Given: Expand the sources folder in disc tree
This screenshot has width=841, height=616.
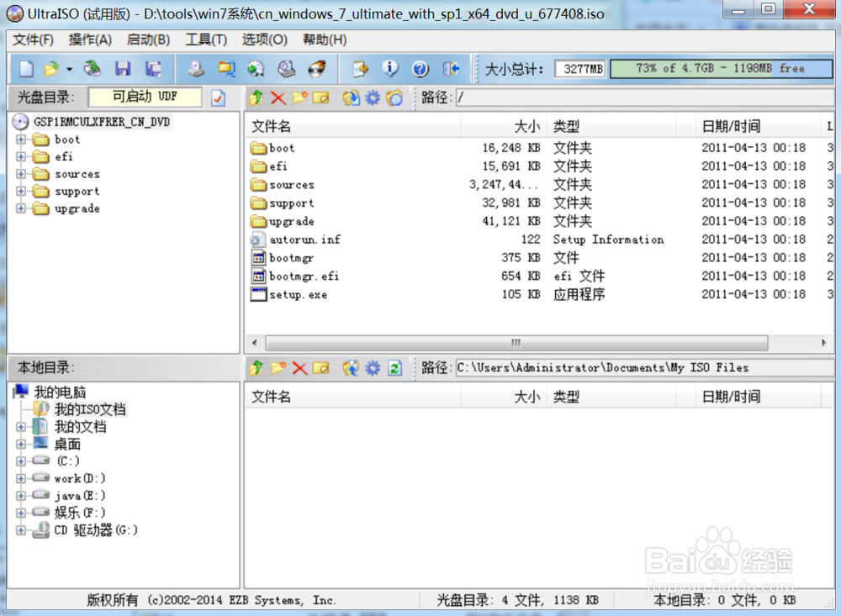Looking at the screenshot, I should click(x=21, y=174).
